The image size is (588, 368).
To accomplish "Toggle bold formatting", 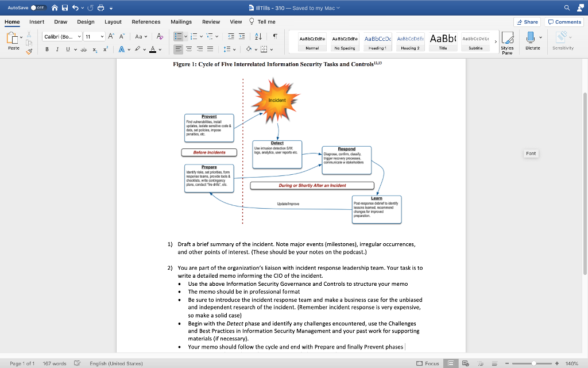I will pos(47,49).
